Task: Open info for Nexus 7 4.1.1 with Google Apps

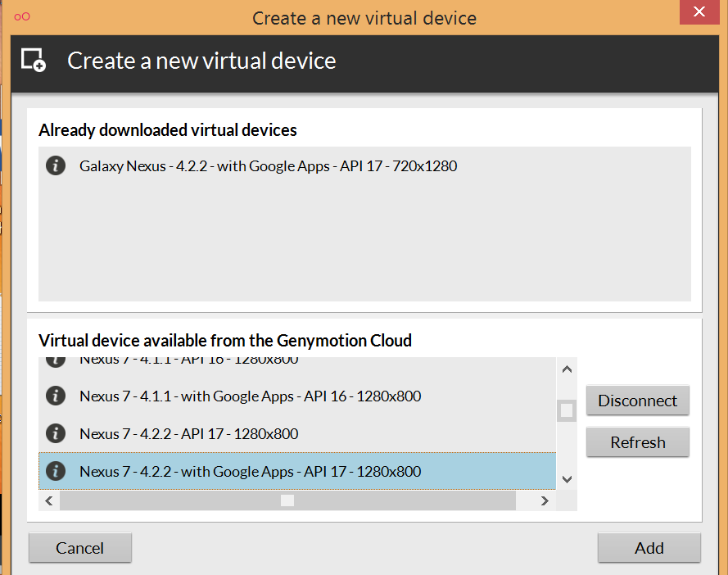Action: tap(56, 396)
